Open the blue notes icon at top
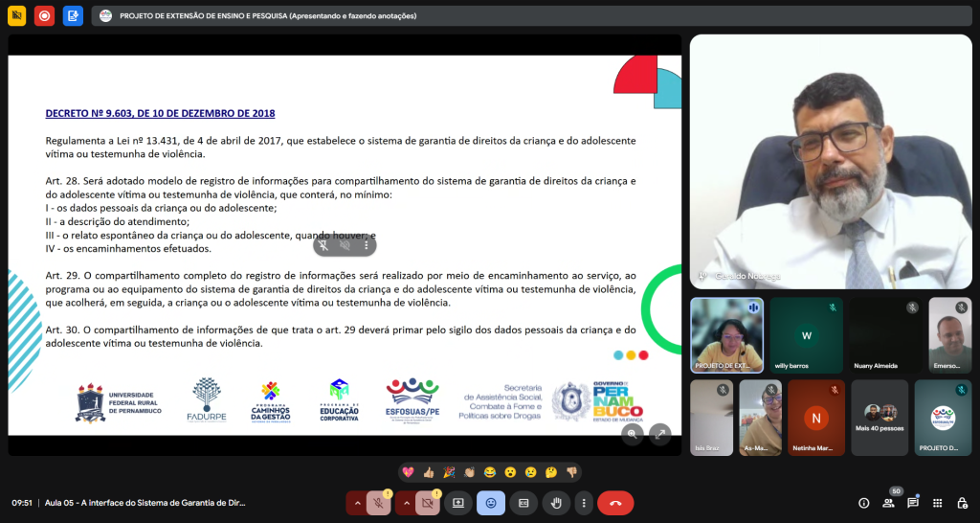The height and width of the screenshot is (523, 980). 73,15
